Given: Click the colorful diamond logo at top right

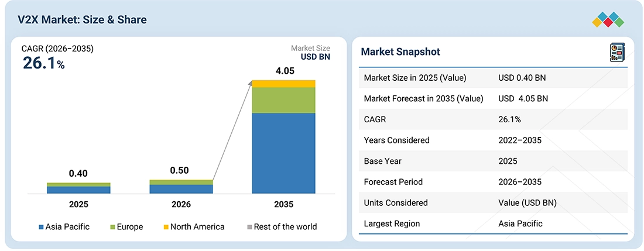Looking at the screenshot, I should point(608,20).
